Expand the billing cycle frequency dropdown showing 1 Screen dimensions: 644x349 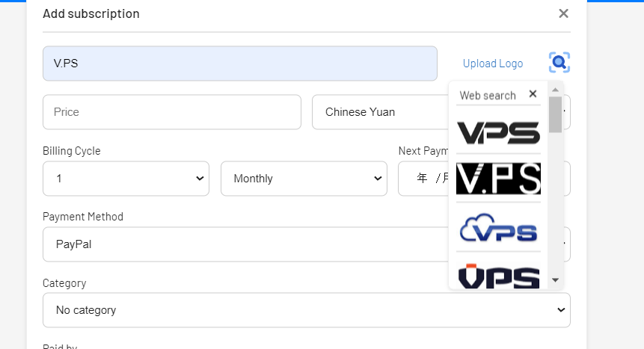point(126,179)
